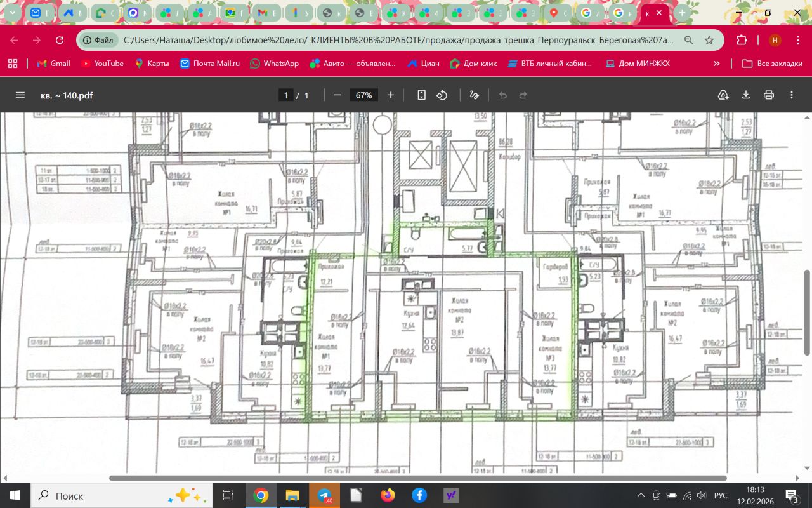
Task: Open the Все закладки folder
Action: pyautogui.click(x=772, y=63)
